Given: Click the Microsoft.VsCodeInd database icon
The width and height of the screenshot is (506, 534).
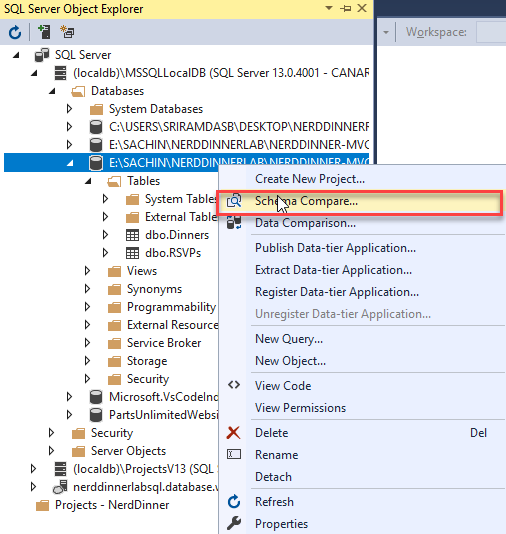Looking at the screenshot, I should point(96,397).
